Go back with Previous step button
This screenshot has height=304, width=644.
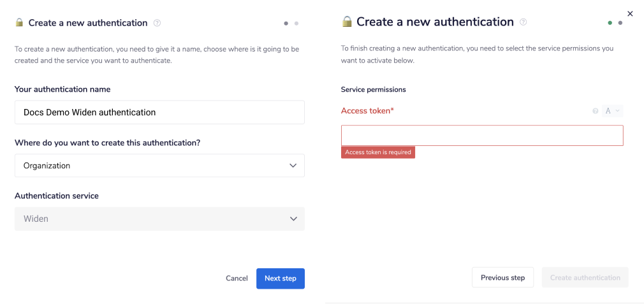pyautogui.click(x=502, y=278)
